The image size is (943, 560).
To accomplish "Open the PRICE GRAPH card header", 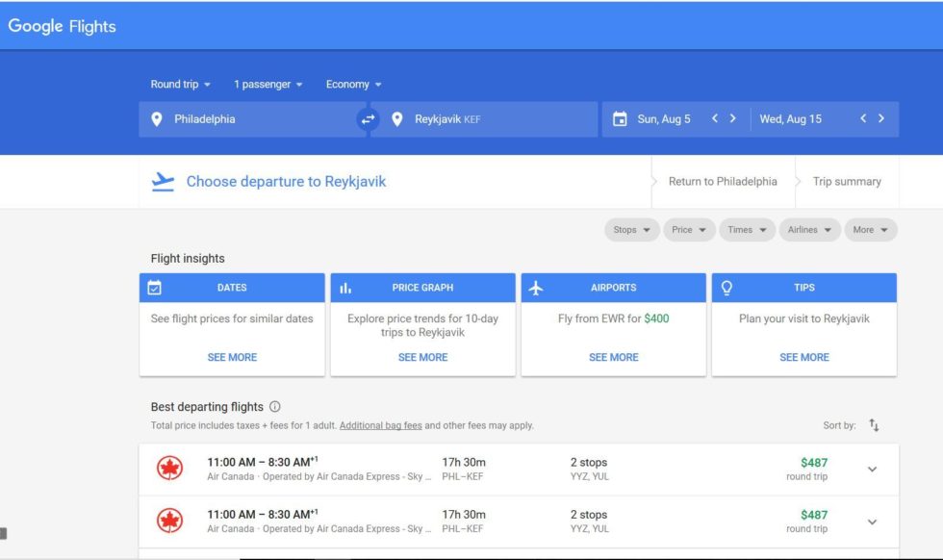I will (x=422, y=288).
